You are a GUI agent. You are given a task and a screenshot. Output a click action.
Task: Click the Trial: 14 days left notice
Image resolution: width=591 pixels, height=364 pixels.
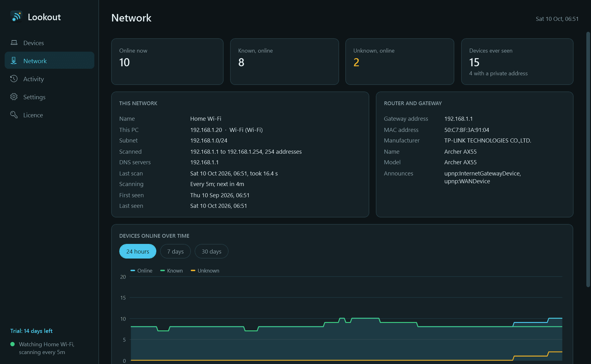click(x=31, y=331)
